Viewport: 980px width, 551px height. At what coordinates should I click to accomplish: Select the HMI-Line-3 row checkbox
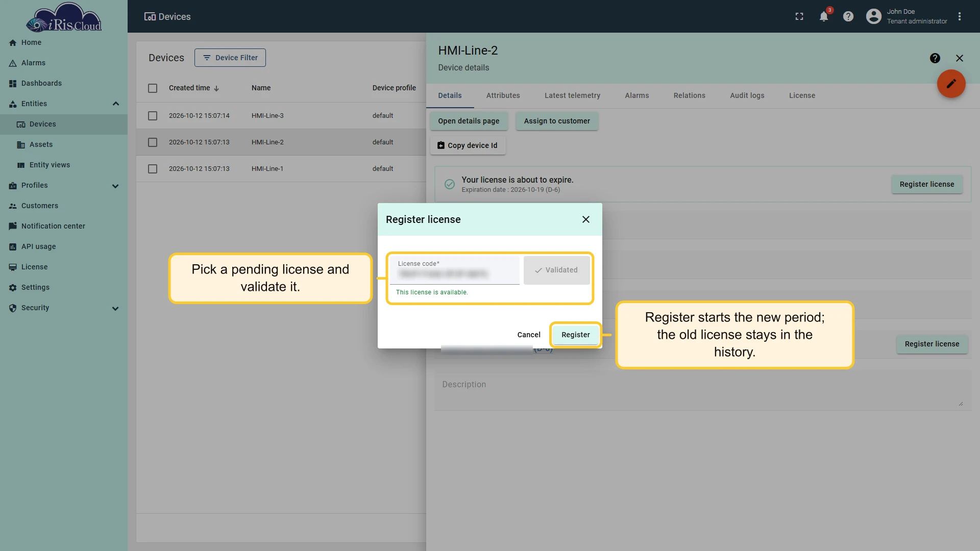[x=153, y=116]
